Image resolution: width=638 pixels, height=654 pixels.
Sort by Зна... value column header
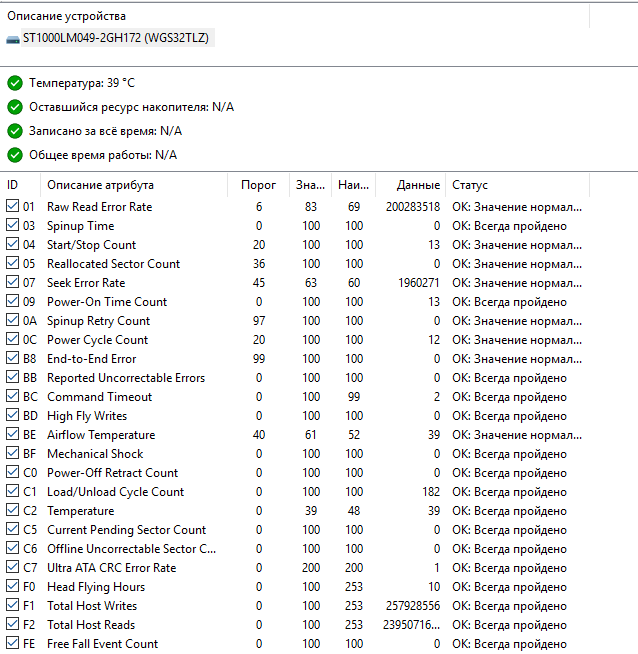311,185
